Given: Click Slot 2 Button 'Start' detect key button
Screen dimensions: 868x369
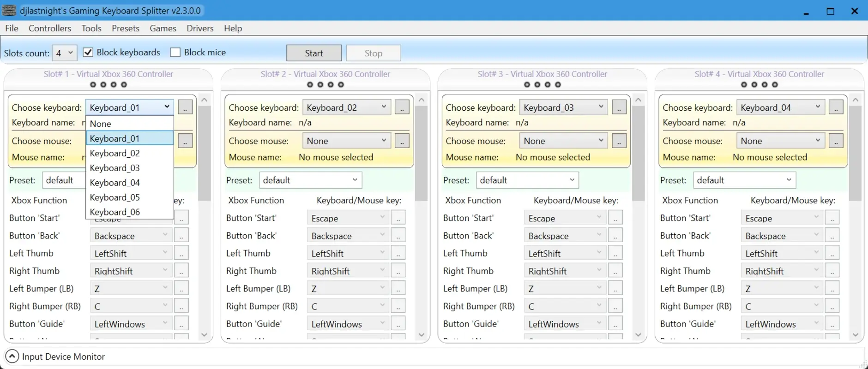Looking at the screenshot, I should tap(398, 218).
